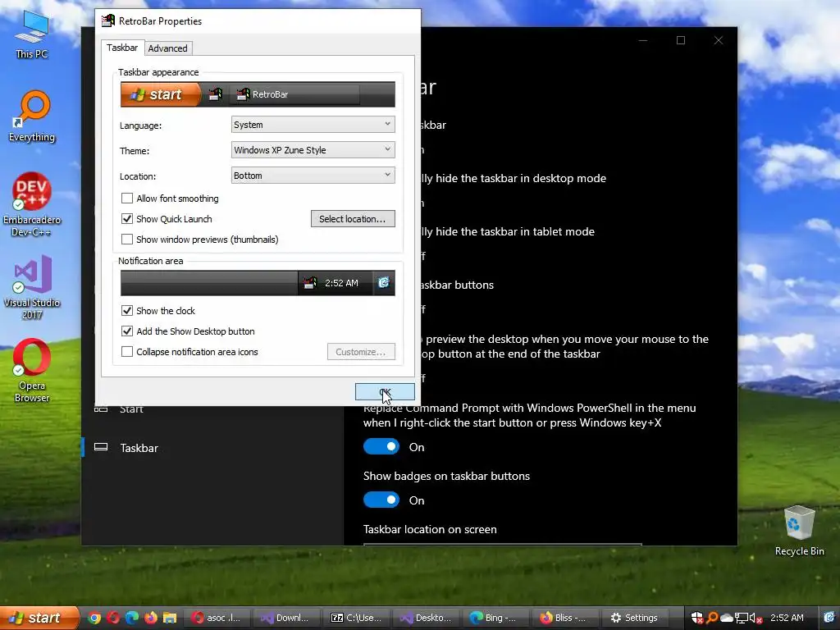Screen dimensions: 840x630
Task: Toggle off Replace Command Prompt with PowerShell switch
Action: pos(381,447)
